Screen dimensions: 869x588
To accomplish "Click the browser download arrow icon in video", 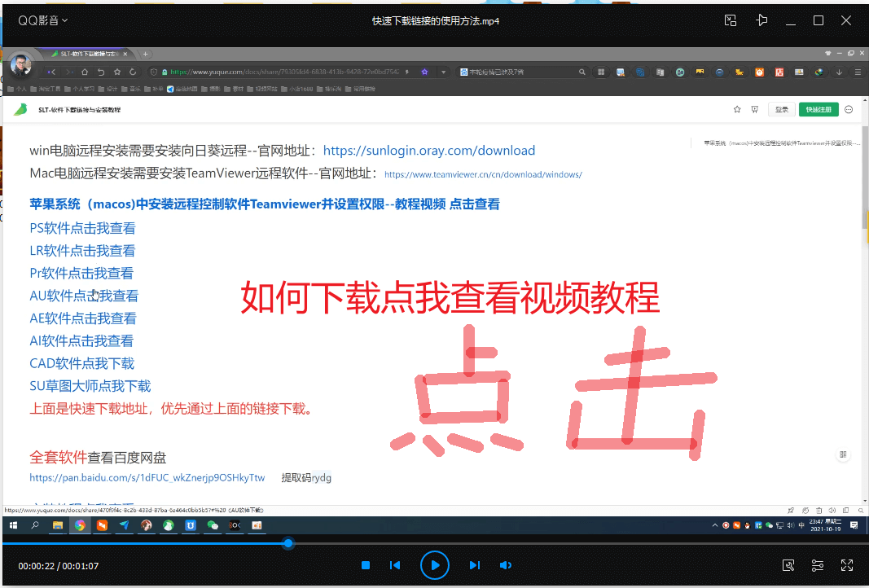I will 839,72.
